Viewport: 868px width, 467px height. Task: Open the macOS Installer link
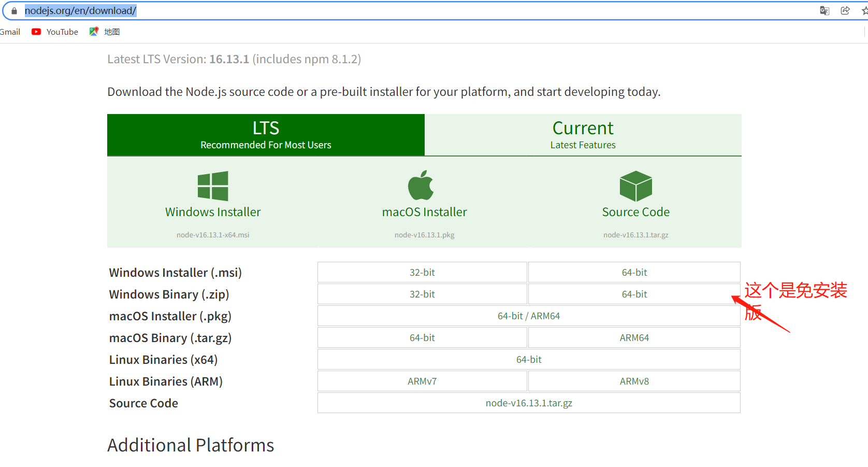pyautogui.click(x=425, y=212)
